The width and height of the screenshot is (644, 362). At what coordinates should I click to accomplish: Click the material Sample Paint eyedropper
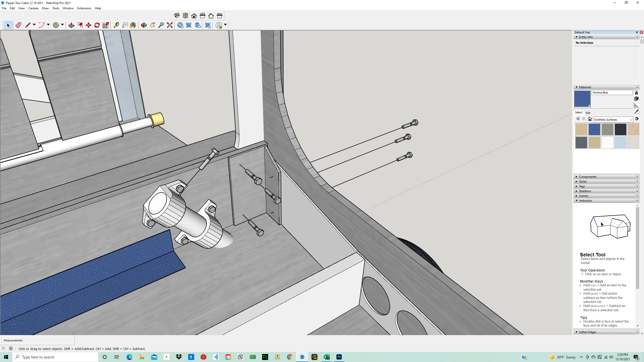tap(636, 112)
